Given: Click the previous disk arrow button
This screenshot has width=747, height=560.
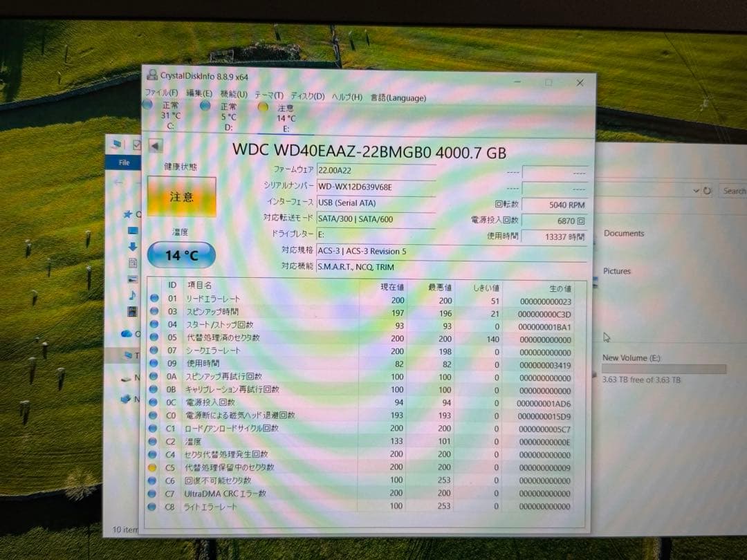Looking at the screenshot, I should click(156, 146).
